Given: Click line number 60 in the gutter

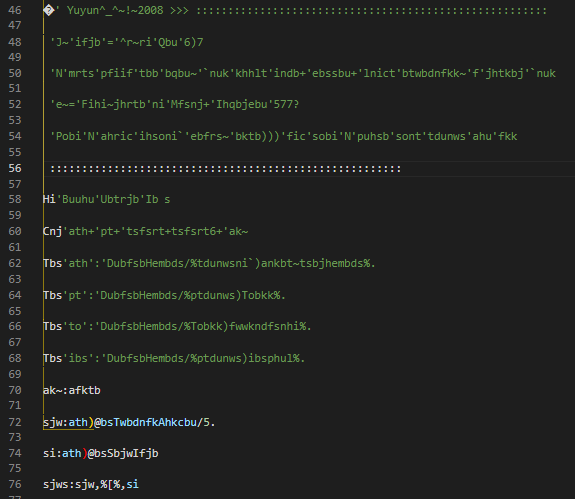Looking at the screenshot, I should point(15,231).
